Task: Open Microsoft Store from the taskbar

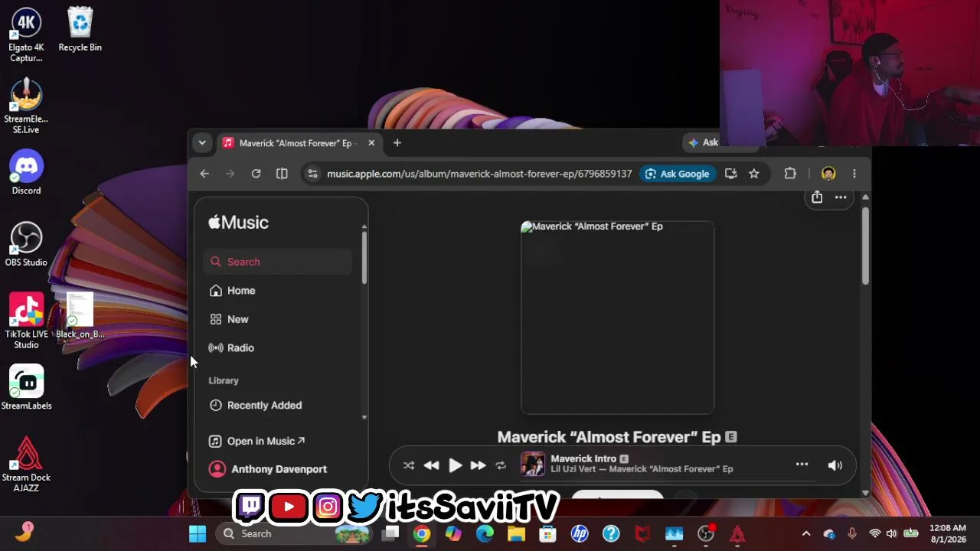Action: pos(547,533)
